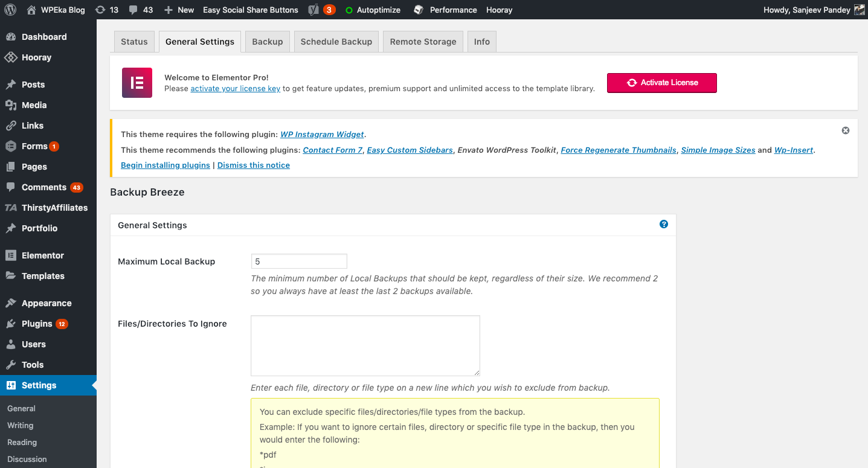The height and width of the screenshot is (468, 868).
Task: Focus the Maximum Local Backup field
Action: tap(299, 261)
